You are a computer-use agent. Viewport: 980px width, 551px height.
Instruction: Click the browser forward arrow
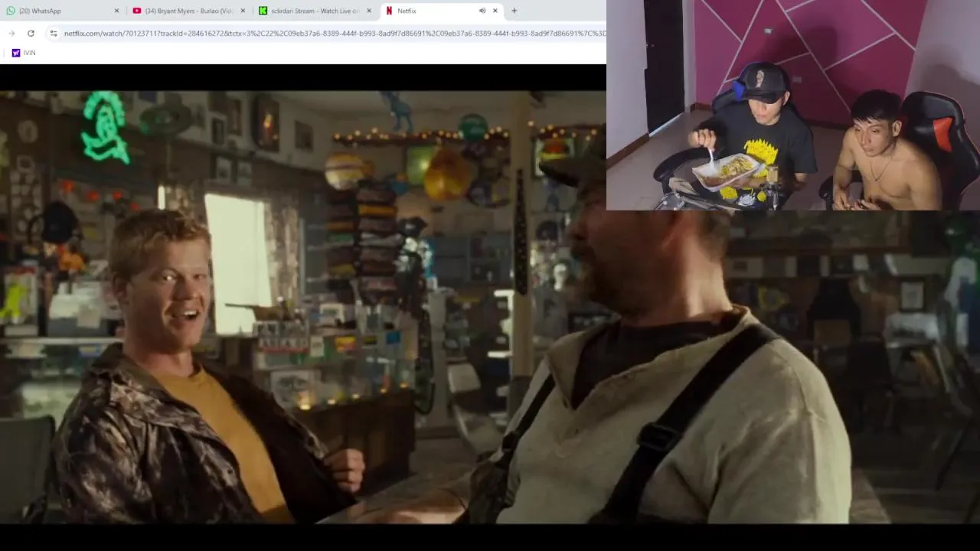11,33
